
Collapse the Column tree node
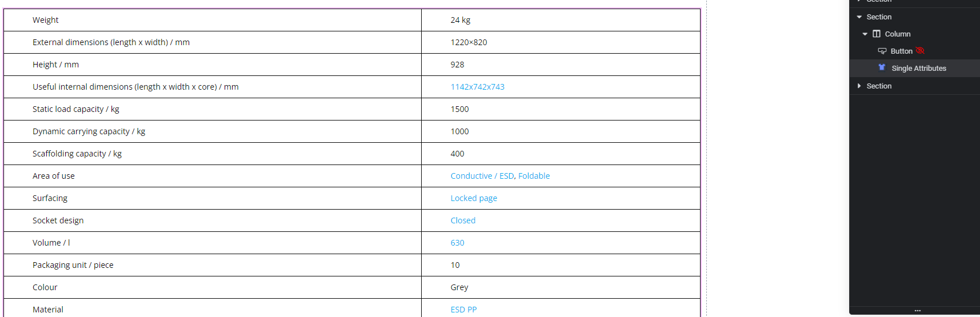tap(865, 34)
